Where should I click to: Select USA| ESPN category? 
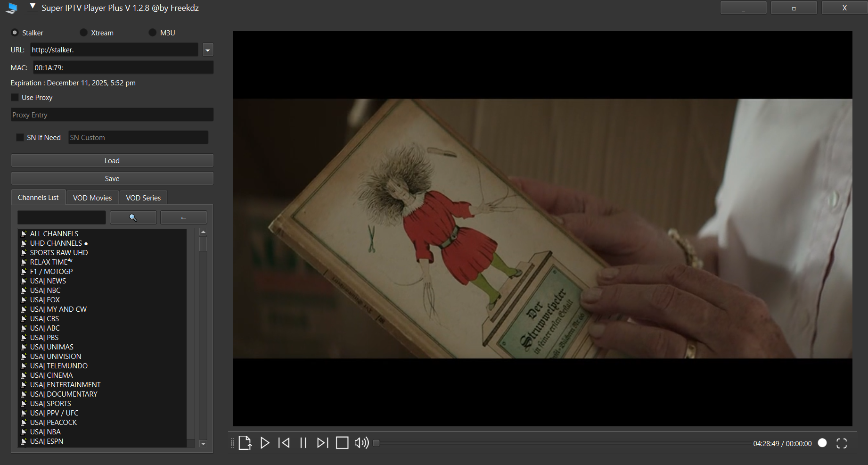coord(47,441)
